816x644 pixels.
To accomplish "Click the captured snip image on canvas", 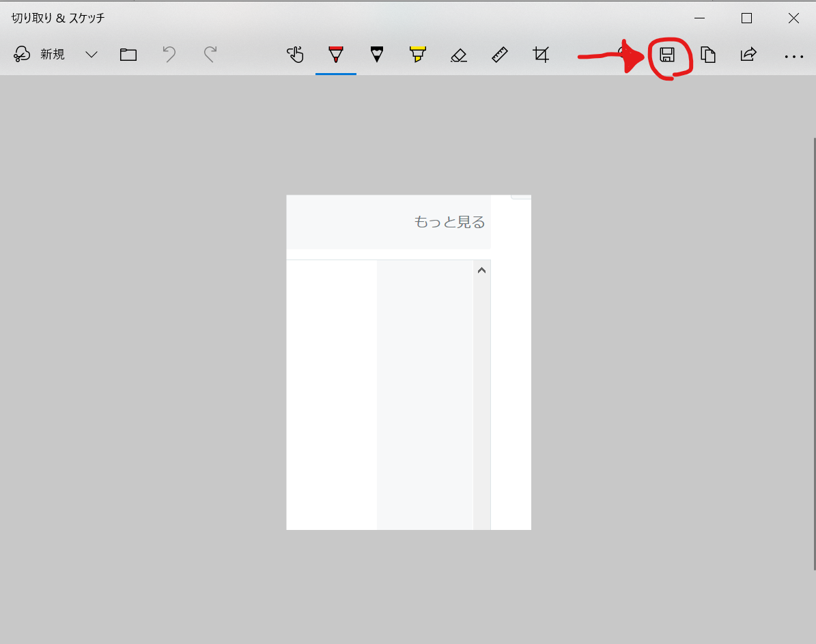I will (x=408, y=363).
